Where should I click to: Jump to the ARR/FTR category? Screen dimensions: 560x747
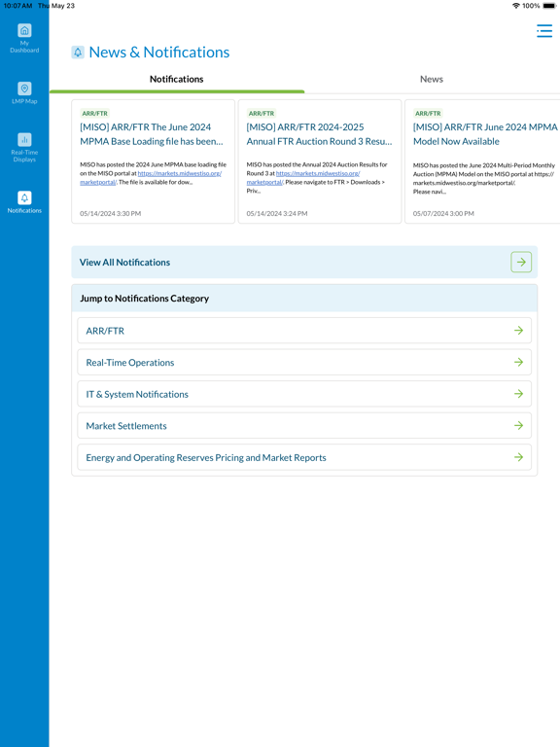tap(304, 330)
